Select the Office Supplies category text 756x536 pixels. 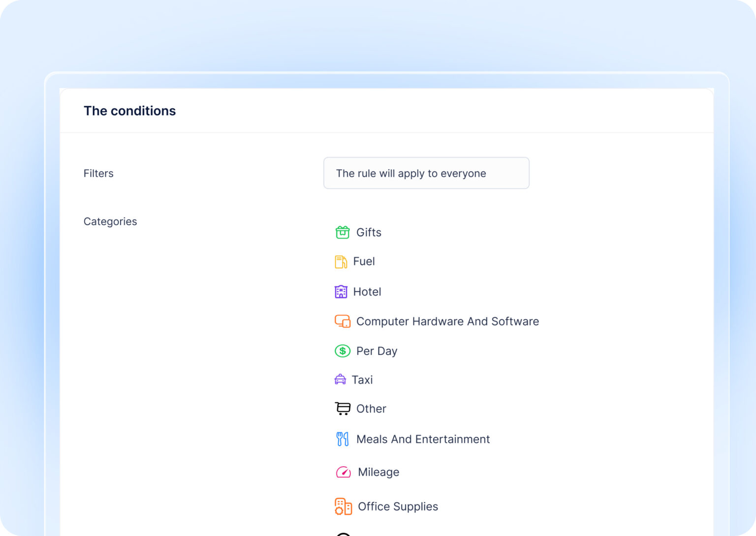[398, 506]
